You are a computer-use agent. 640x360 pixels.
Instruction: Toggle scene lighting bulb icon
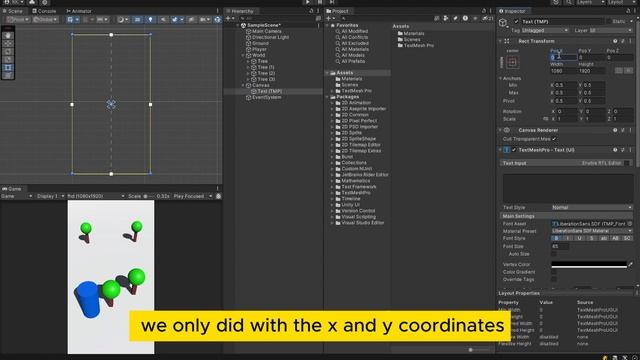(150, 20)
